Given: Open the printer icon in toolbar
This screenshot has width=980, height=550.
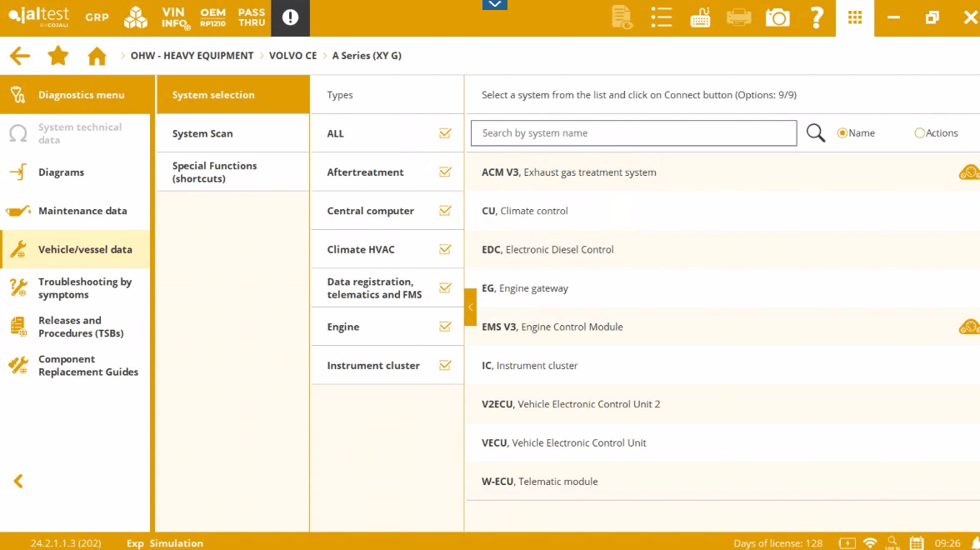Looking at the screenshot, I should [x=738, y=17].
